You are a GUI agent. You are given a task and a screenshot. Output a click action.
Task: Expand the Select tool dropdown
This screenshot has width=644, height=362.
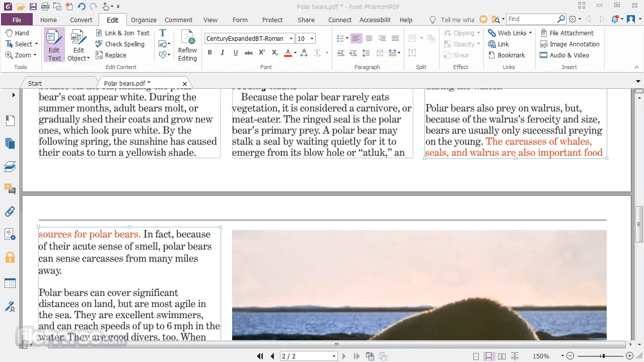click(36, 44)
